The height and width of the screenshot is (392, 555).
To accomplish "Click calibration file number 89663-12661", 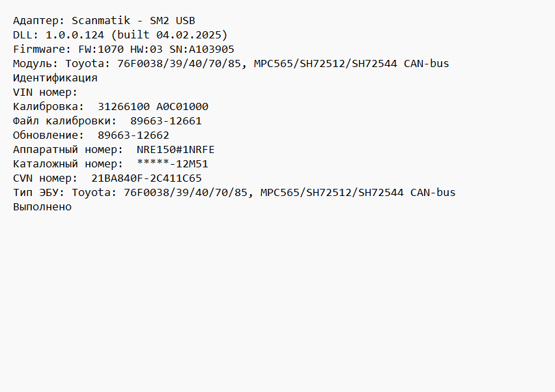I will click(x=166, y=121).
